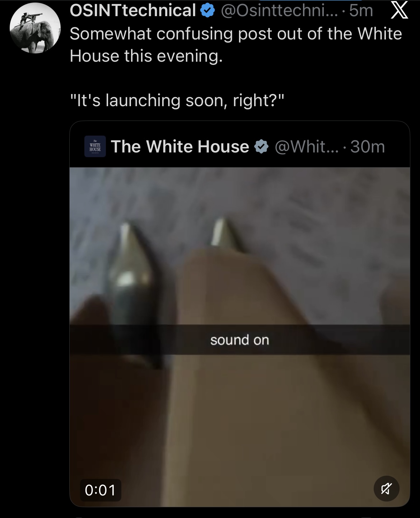Open the "Somewhat confusing post" tweet text

click(236, 45)
